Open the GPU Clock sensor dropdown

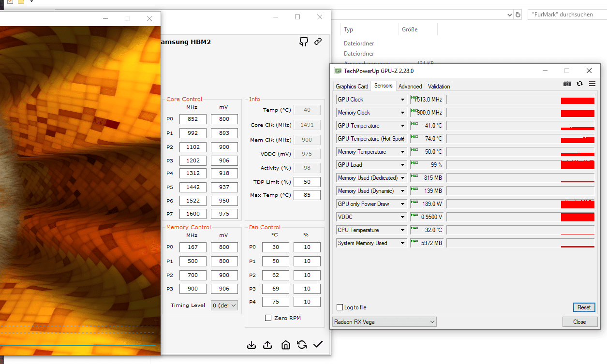pyautogui.click(x=402, y=100)
